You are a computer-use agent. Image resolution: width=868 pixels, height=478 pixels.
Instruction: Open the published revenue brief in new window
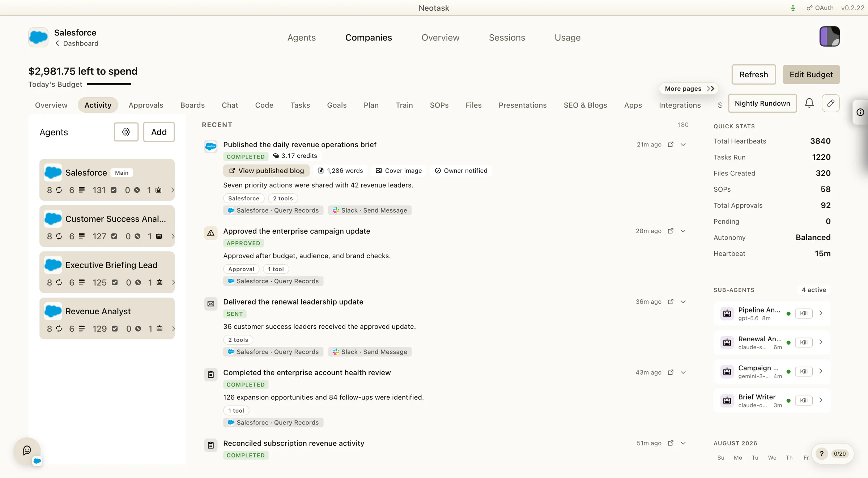[671, 144]
